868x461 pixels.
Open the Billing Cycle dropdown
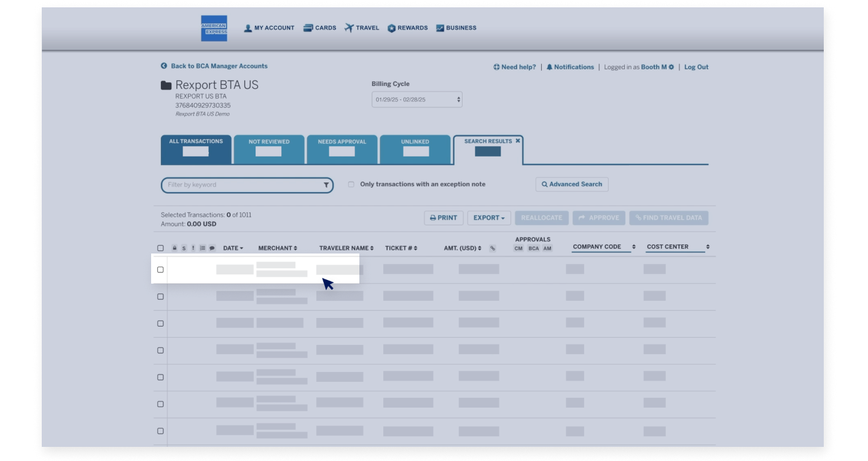tap(416, 99)
